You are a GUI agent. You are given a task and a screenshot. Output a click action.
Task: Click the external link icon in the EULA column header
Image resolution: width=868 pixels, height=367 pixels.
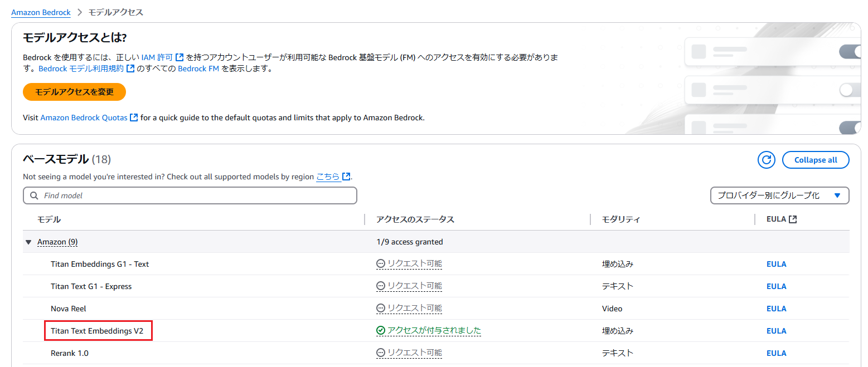pos(793,219)
